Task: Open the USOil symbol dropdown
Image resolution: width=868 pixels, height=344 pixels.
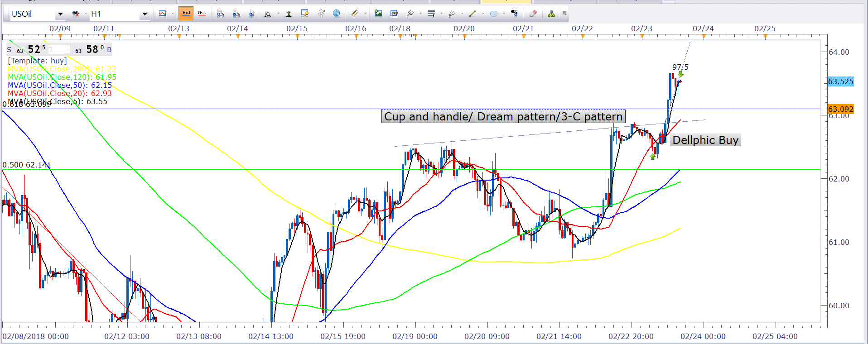Action: (60, 14)
